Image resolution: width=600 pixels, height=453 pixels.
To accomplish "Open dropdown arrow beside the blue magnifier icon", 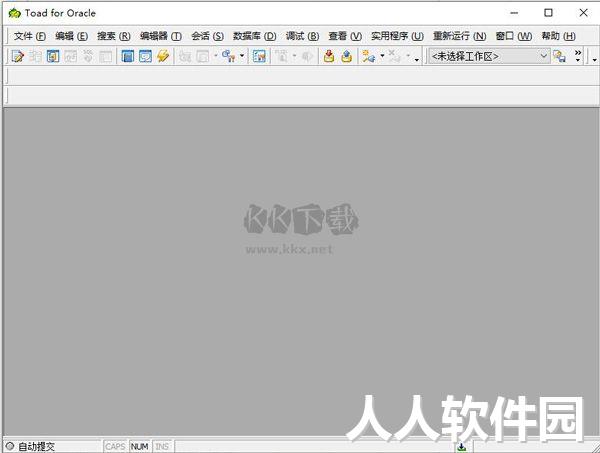I will click(x=242, y=56).
